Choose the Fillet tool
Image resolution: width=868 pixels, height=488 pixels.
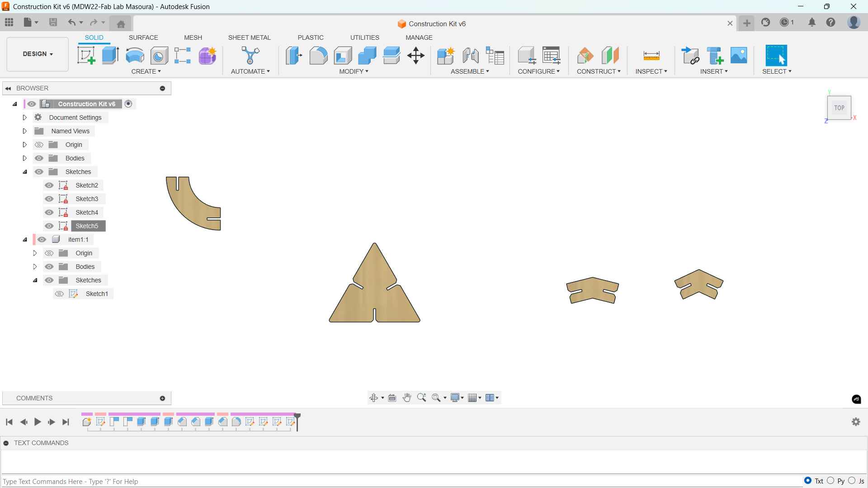[x=318, y=56]
